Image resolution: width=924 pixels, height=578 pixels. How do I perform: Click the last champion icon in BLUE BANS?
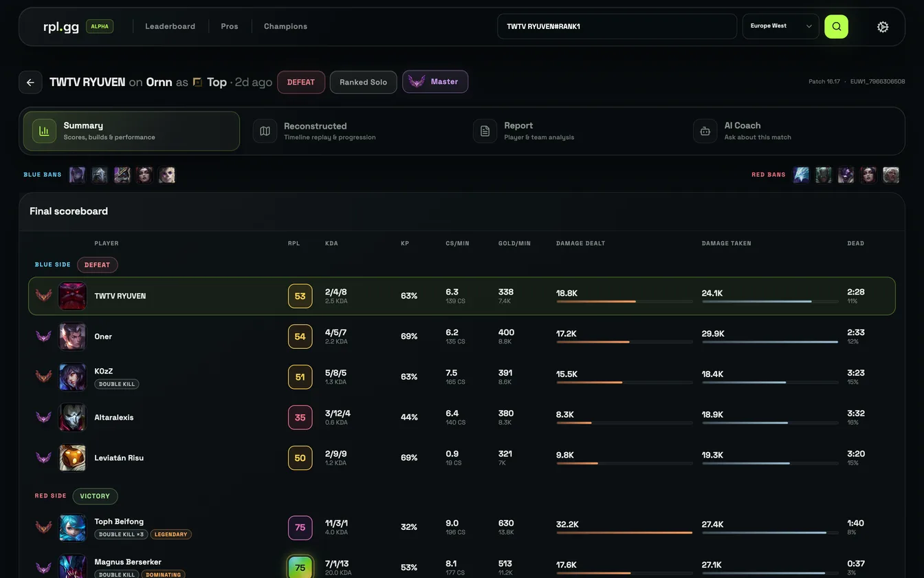167,175
